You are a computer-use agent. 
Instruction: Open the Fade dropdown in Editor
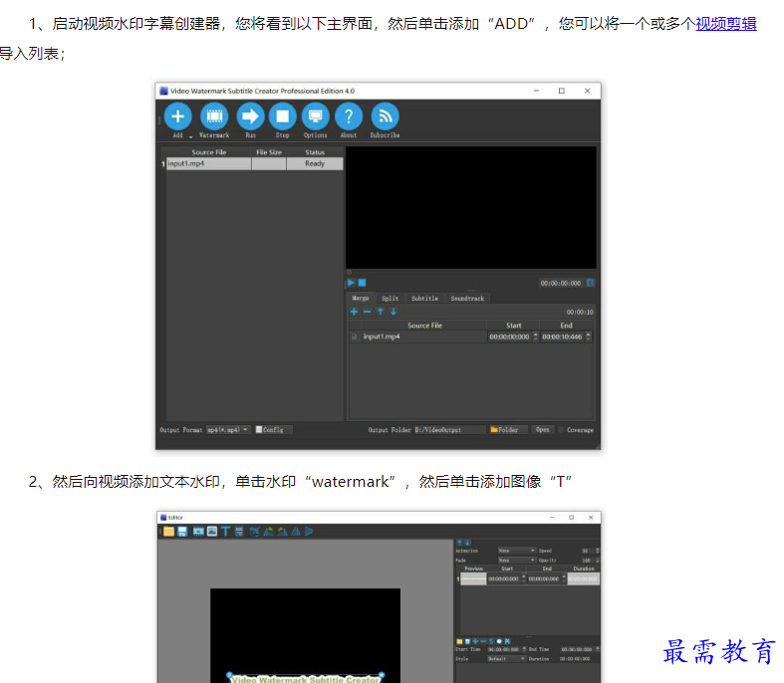point(516,561)
